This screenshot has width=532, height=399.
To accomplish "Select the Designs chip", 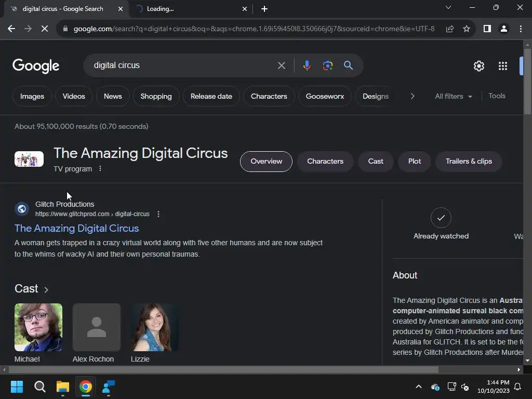I will coord(375,96).
